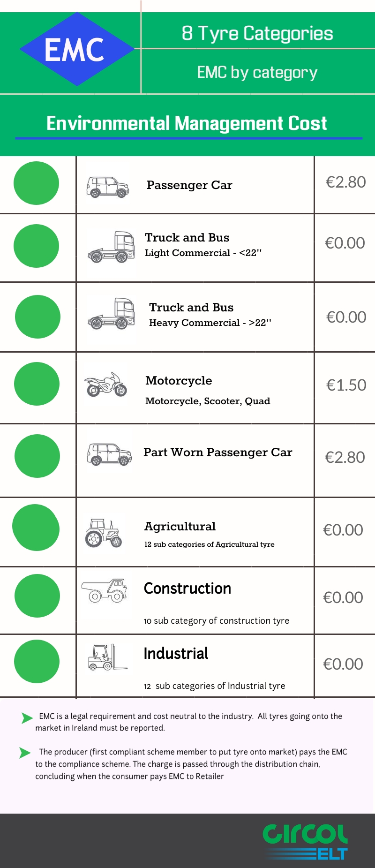Click green arrow bullet beside legal requirement note
Image resolution: width=375 pixels, height=868 pixels.
[x=27, y=717]
